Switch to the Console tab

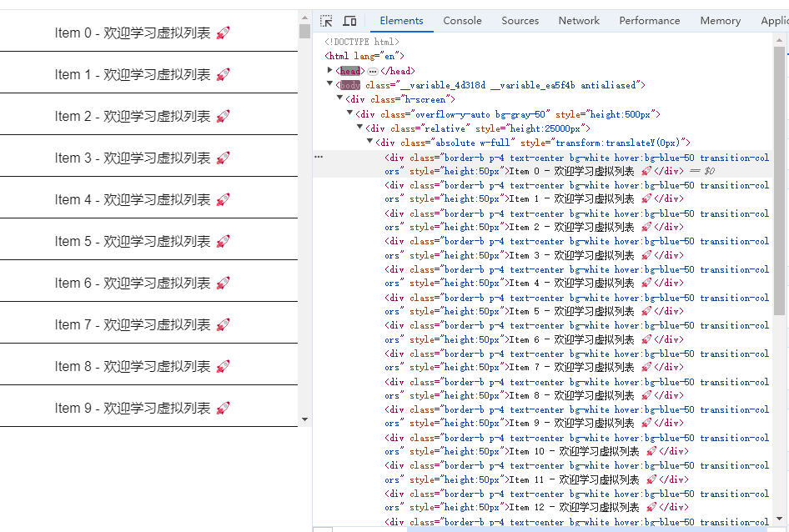[462, 20]
